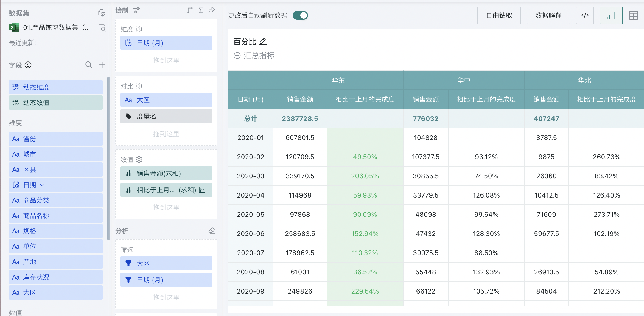This screenshot has height=316, width=644.
Task: Click the sigma summary icon
Action: (x=201, y=10)
